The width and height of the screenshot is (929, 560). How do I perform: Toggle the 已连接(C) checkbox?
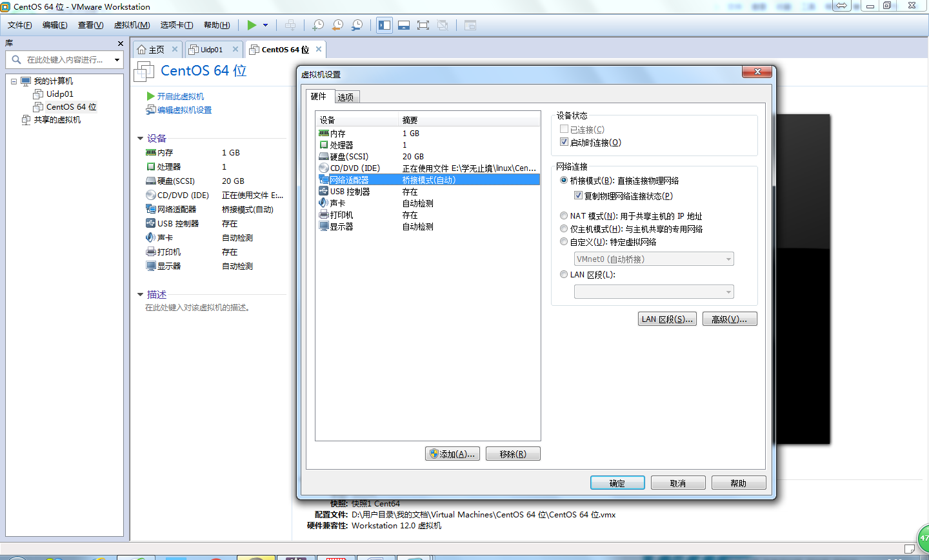pos(564,129)
